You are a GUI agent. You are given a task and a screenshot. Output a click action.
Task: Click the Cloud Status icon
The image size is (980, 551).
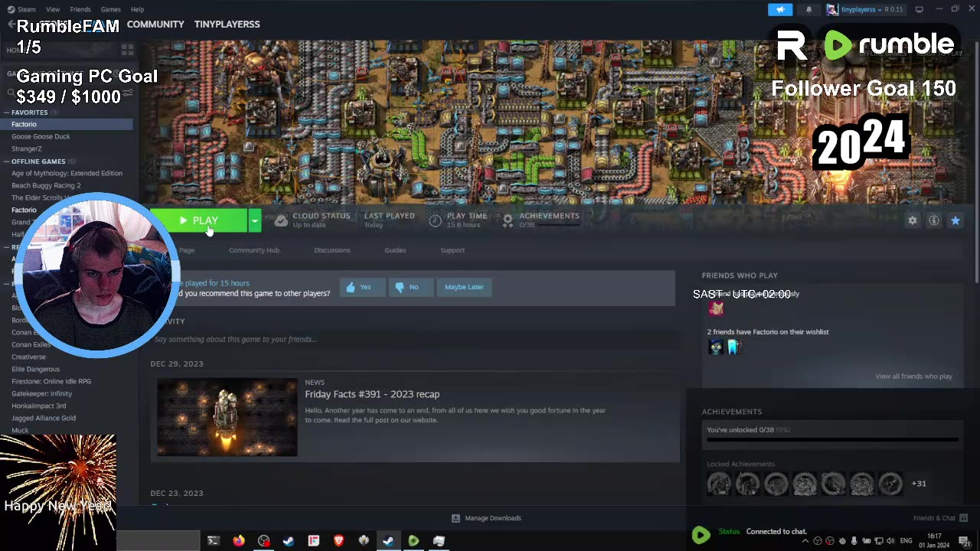click(x=281, y=220)
